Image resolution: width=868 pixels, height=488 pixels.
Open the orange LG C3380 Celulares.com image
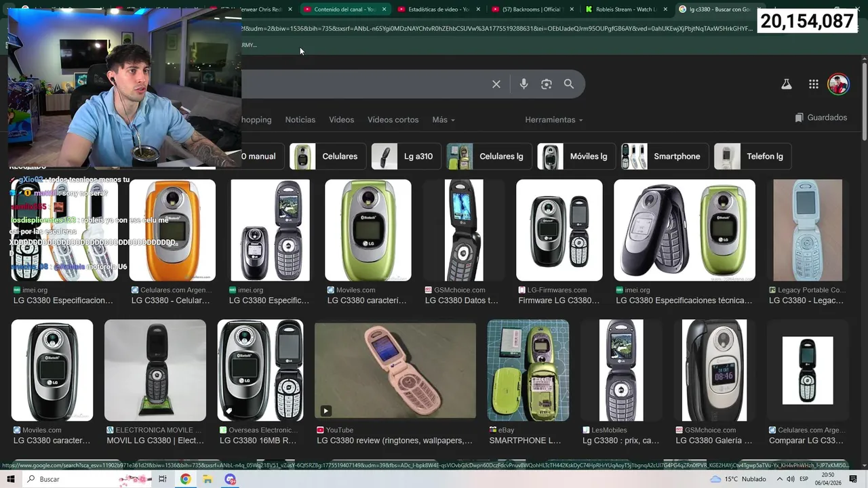(x=172, y=230)
